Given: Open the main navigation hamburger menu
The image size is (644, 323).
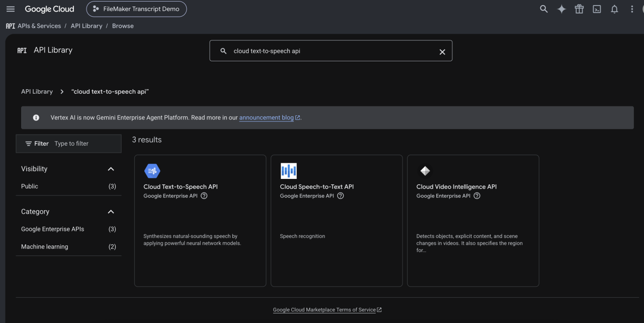Looking at the screenshot, I should (x=11, y=9).
